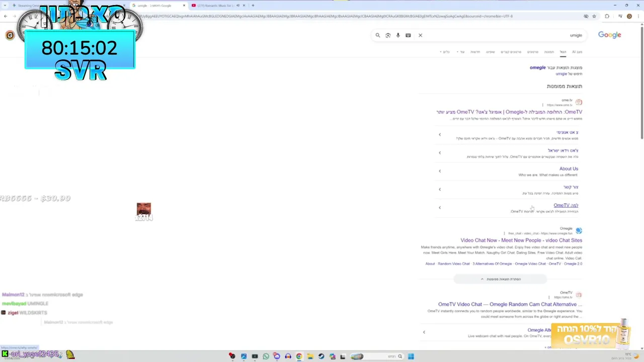Open the Chrome three-dot menu

638,16
